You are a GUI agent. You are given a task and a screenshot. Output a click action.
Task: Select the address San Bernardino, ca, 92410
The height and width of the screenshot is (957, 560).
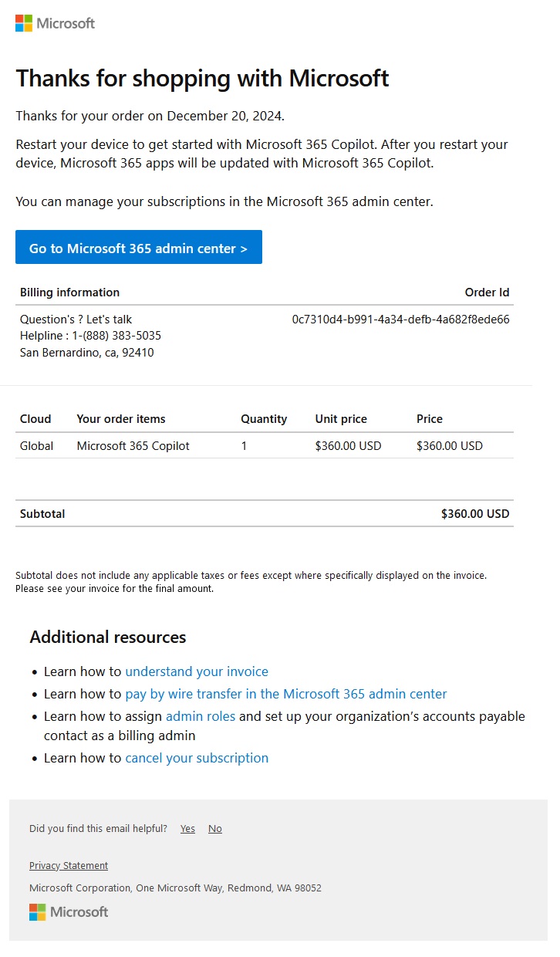coord(86,353)
